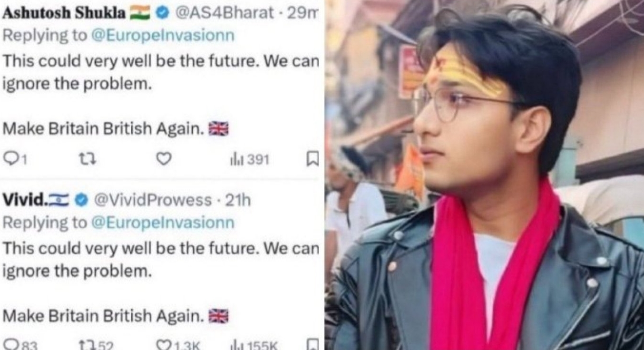Image resolution: width=644 pixels, height=350 pixels.
Task: Open @EuropeInvasionn in first reply
Action: coord(163,36)
